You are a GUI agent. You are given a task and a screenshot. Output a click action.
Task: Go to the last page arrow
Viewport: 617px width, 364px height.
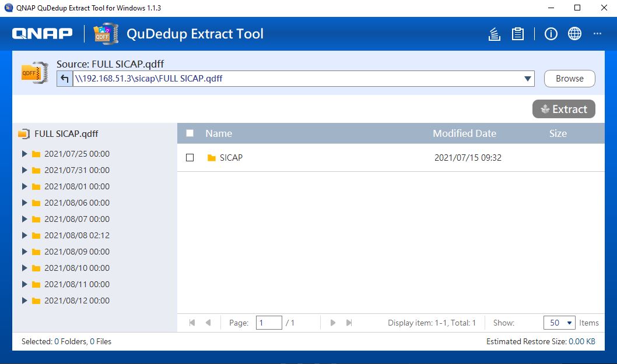349,323
